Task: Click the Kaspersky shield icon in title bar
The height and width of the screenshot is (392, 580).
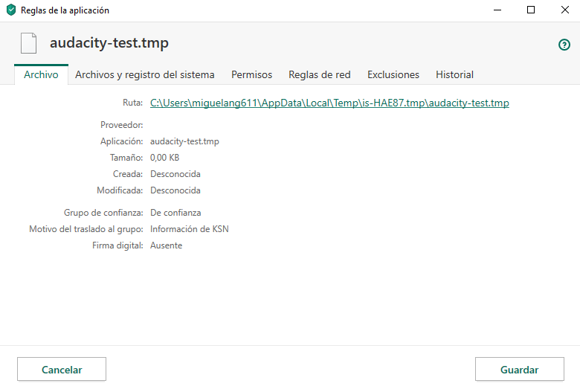Action: [x=10, y=10]
